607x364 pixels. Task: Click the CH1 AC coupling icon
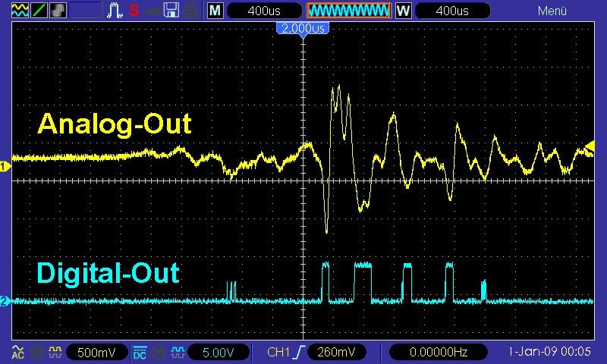[x=18, y=352]
